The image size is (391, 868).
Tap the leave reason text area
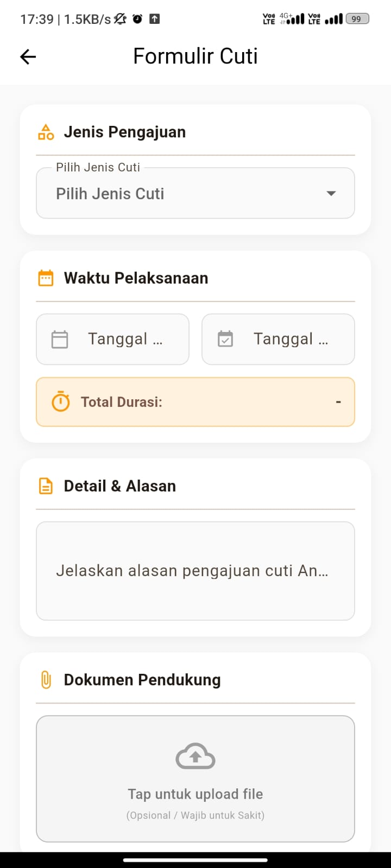tap(195, 571)
